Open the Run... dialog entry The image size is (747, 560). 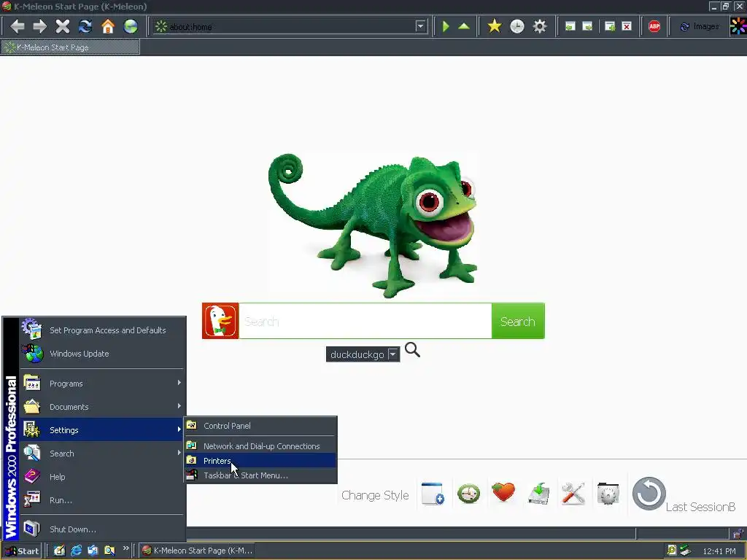click(x=102, y=500)
